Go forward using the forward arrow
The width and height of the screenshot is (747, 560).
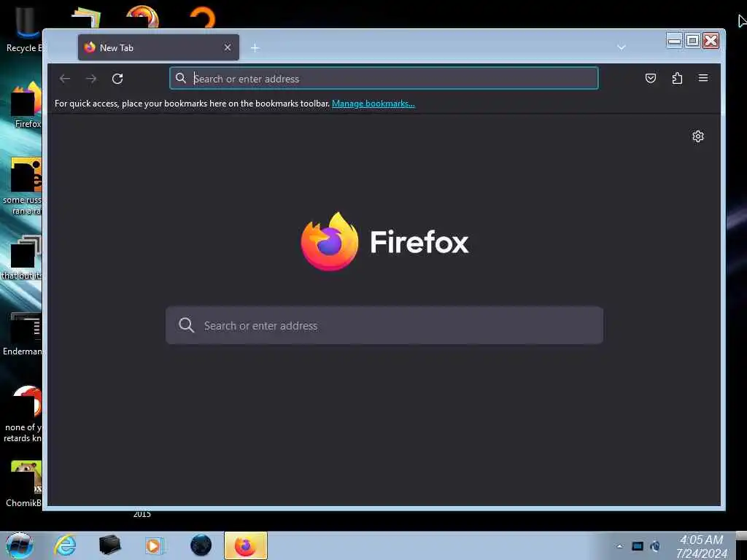pyautogui.click(x=91, y=79)
